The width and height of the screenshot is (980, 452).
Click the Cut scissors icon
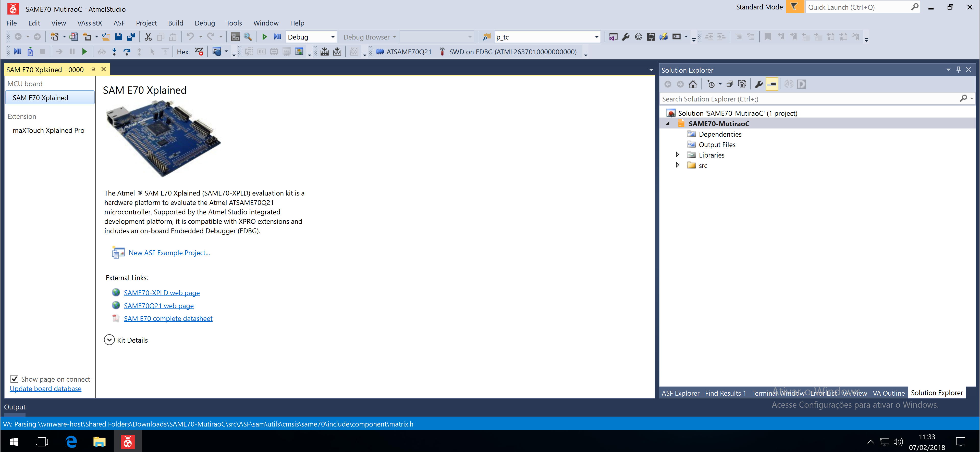point(148,37)
